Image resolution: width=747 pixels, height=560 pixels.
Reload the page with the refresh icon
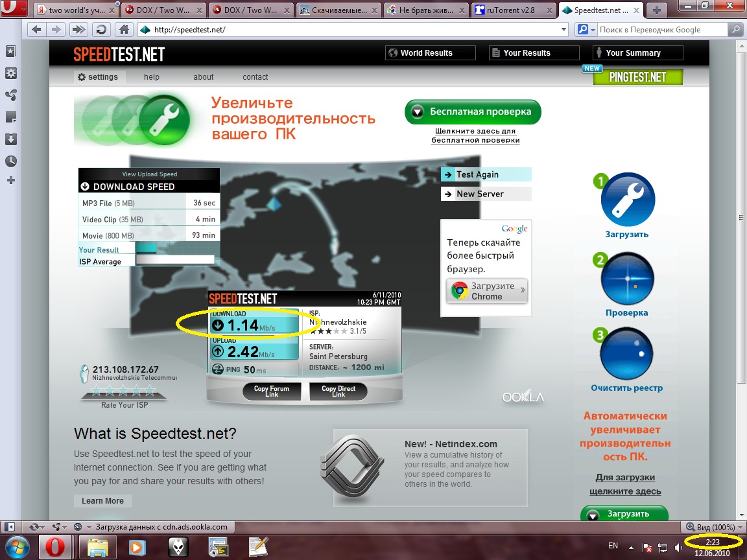(x=101, y=30)
